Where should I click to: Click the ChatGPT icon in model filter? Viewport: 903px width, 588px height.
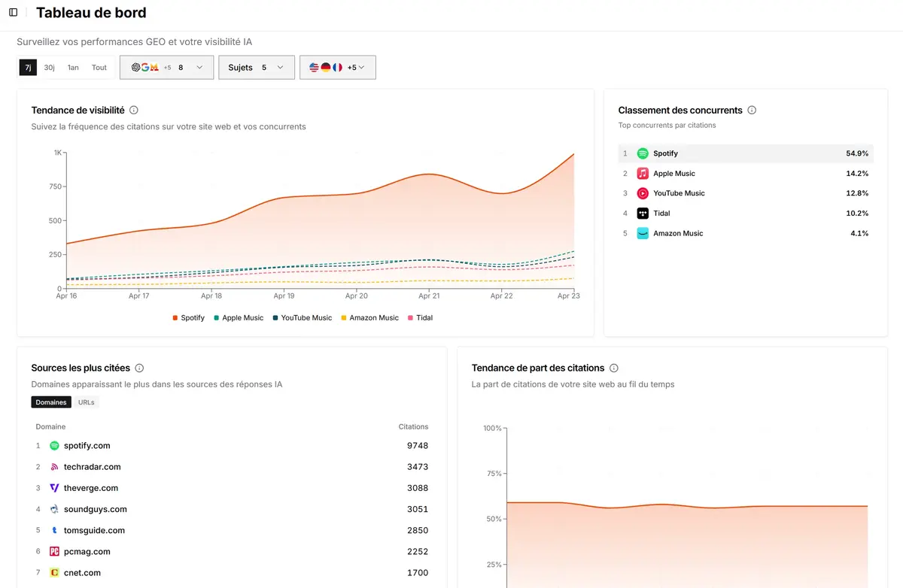pyautogui.click(x=135, y=68)
